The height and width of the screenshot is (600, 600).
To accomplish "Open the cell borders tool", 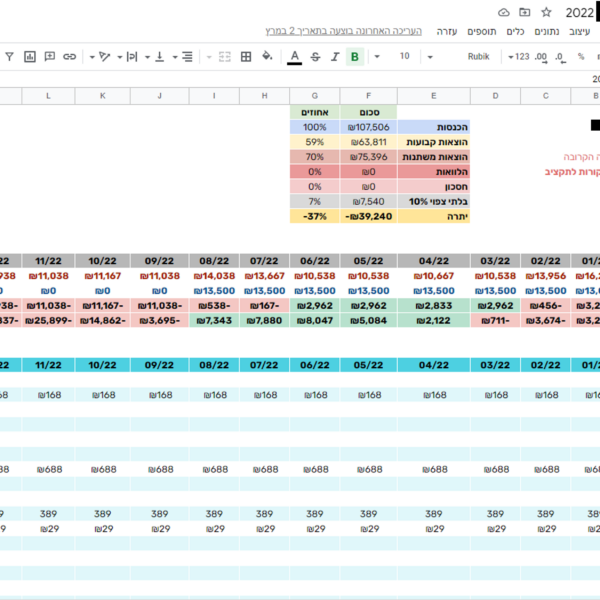I will tap(246, 57).
